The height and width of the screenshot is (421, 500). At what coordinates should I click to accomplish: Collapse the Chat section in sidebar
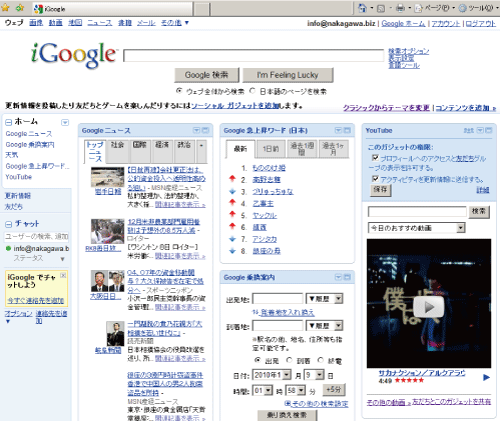[x=8, y=224]
